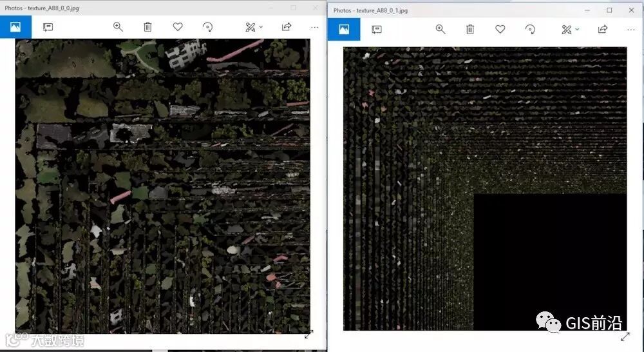This screenshot has height=352, width=644.
Task: Click the texture_AB8_0_1.jpg image preview
Action: tap(485, 189)
